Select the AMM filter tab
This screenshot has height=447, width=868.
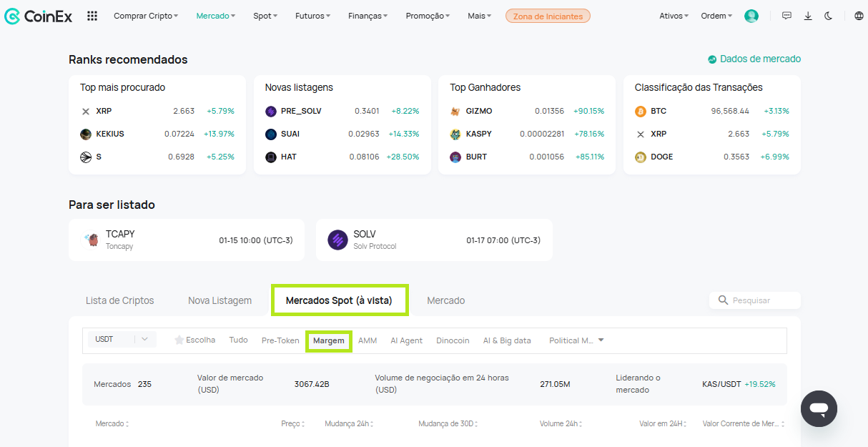click(x=368, y=340)
